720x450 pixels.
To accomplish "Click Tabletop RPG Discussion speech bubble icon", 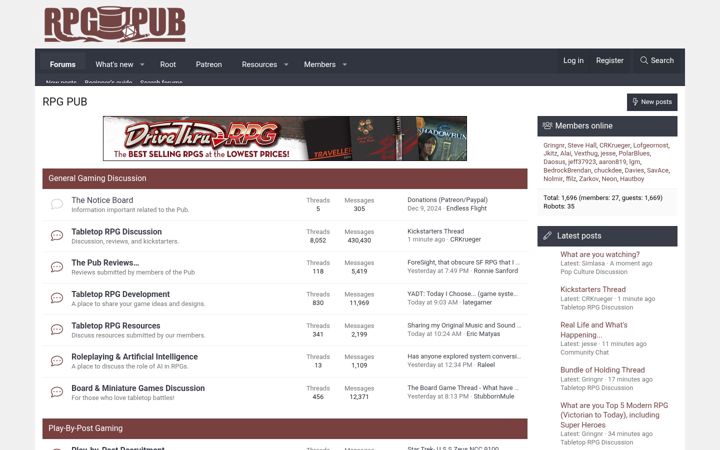I will point(57,236).
